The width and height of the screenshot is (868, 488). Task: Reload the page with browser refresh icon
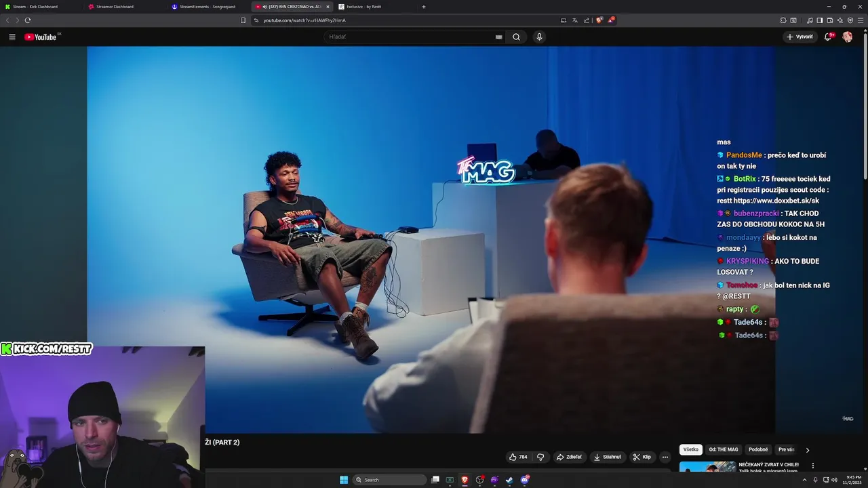(28, 20)
